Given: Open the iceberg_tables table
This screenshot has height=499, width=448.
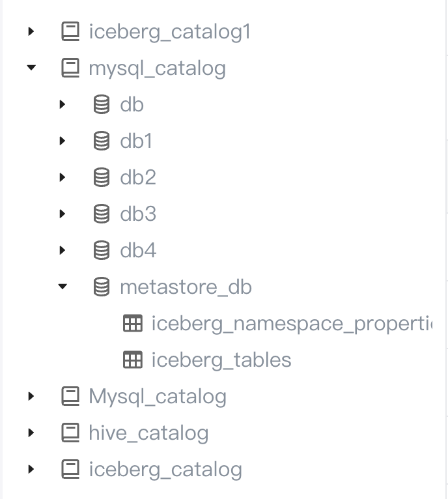Looking at the screenshot, I should pos(221,360).
